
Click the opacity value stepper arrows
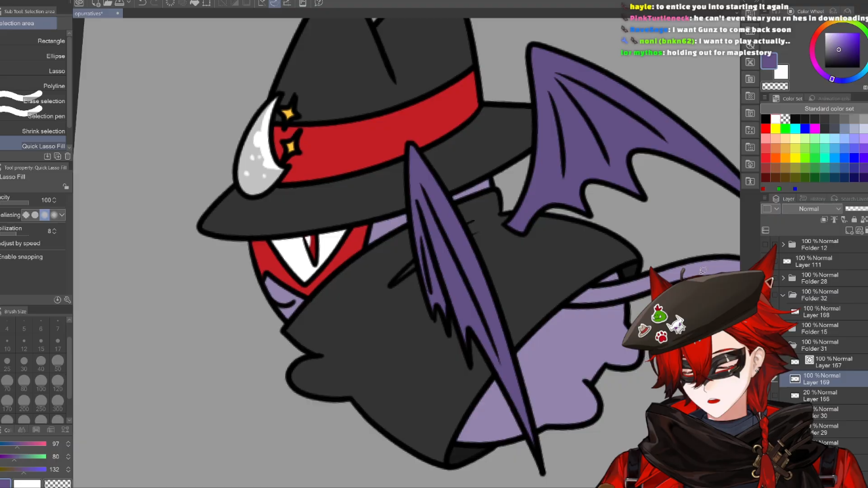[x=54, y=200]
